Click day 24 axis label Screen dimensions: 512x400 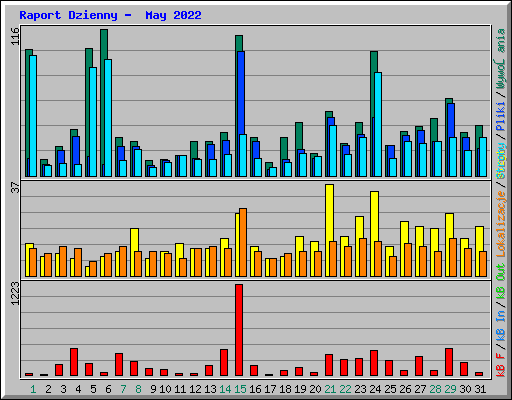pos(375,389)
